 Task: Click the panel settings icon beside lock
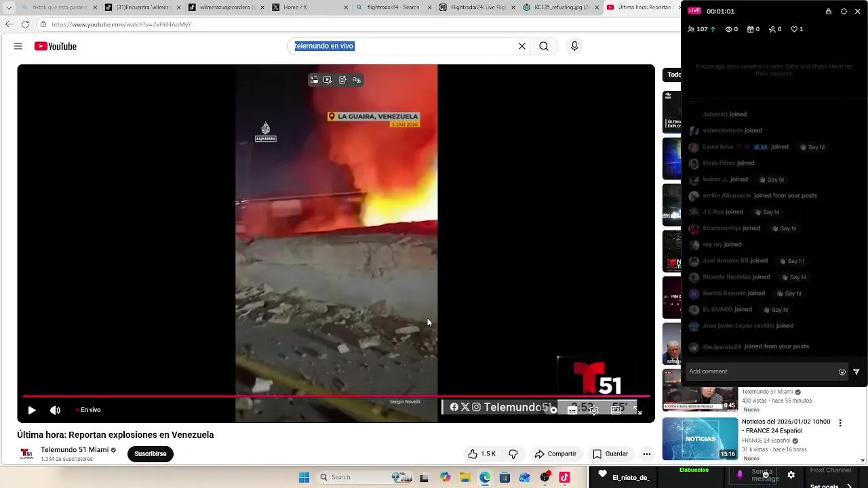(844, 12)
